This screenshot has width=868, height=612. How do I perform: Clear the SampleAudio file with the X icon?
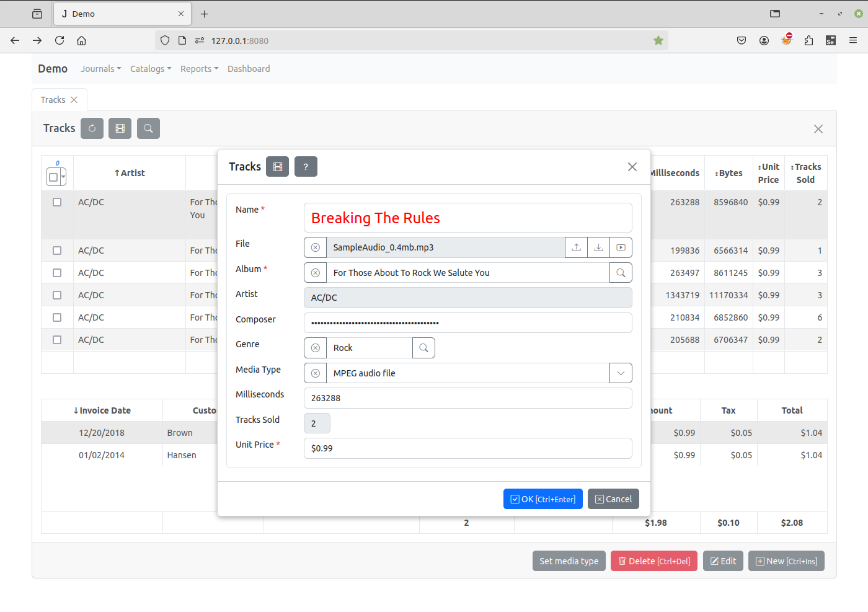click(x=316, y=247)
